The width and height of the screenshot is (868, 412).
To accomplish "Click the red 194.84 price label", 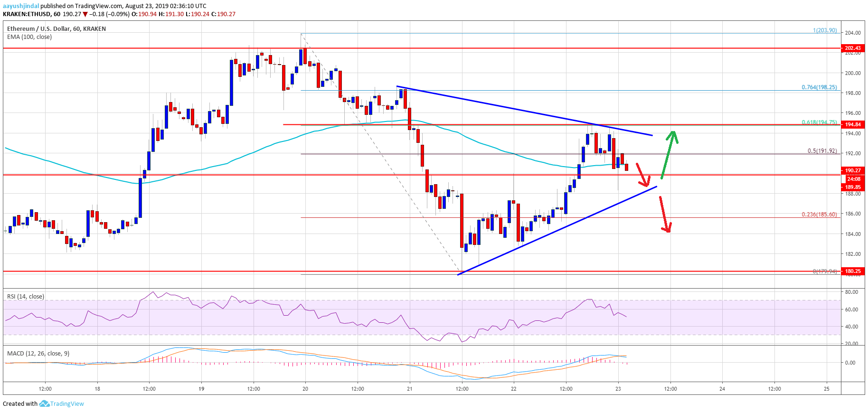I will click(853, 124).
